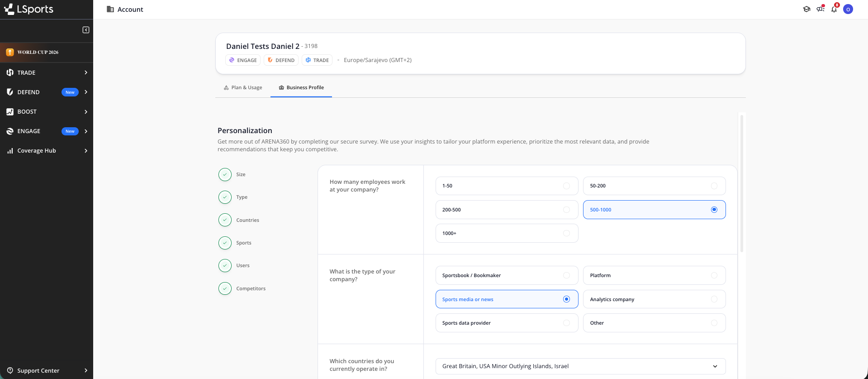Expand the Coverage Hub menu chevron

(x=86, y=151)
